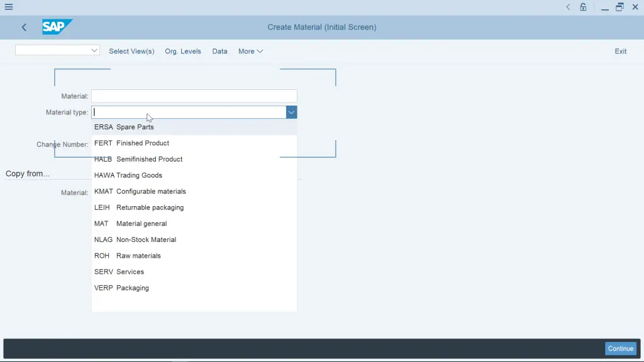Open Org. Levels

click(x=183, y=51)
